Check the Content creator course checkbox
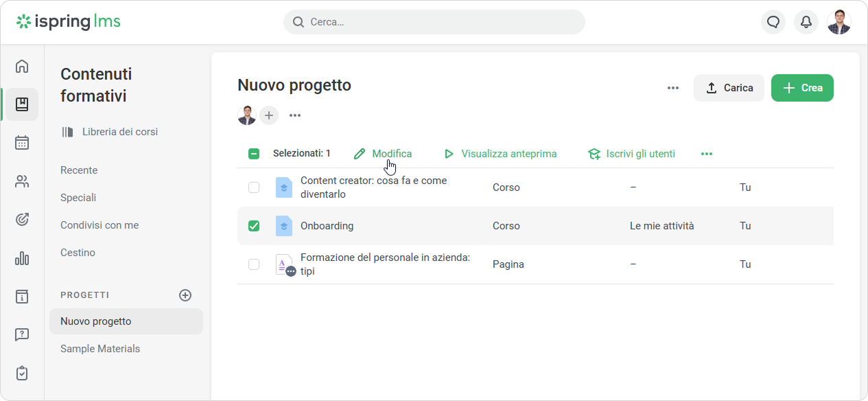 [x=254, y=187]
